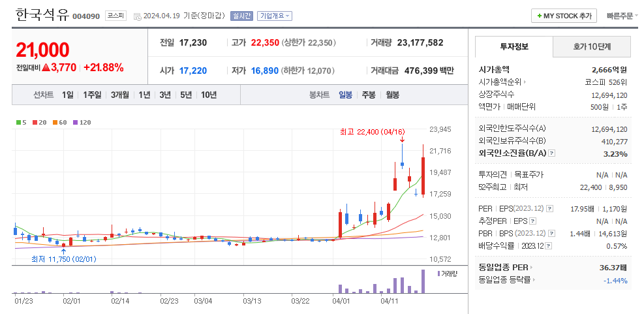
Task: Select the 일봉 candlestick chart
Action: pos(345,95)
